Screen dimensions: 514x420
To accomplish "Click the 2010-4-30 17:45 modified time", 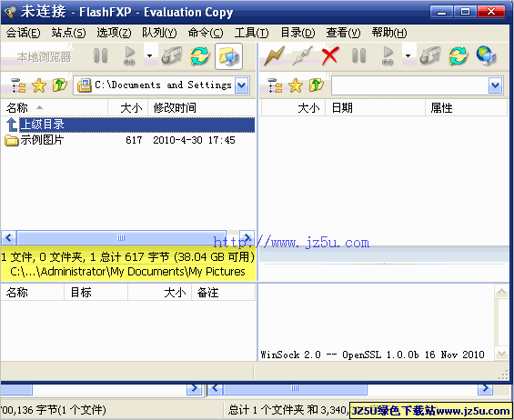I will point(194,140).
